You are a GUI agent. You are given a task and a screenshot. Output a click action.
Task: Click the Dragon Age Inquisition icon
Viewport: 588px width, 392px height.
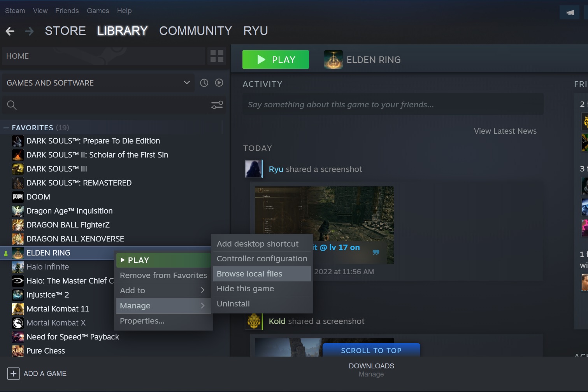coord(18,211)
